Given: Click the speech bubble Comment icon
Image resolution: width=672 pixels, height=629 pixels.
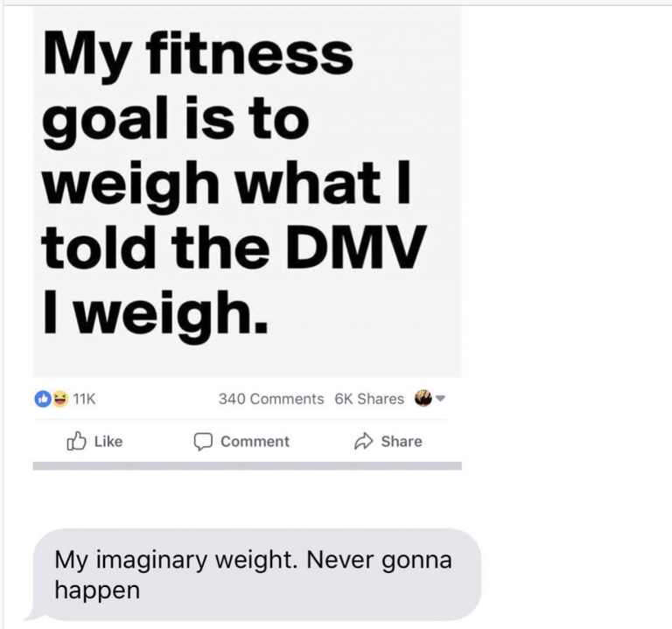Looking at the screenshot, I should click(203, 442).
